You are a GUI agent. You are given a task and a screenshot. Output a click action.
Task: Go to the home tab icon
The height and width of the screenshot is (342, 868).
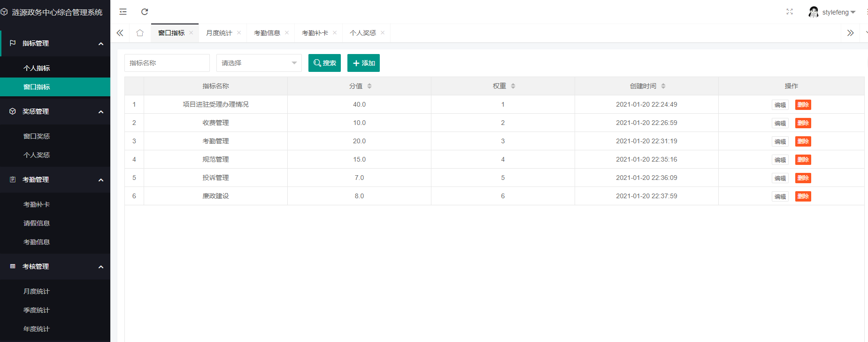point(140,33)
